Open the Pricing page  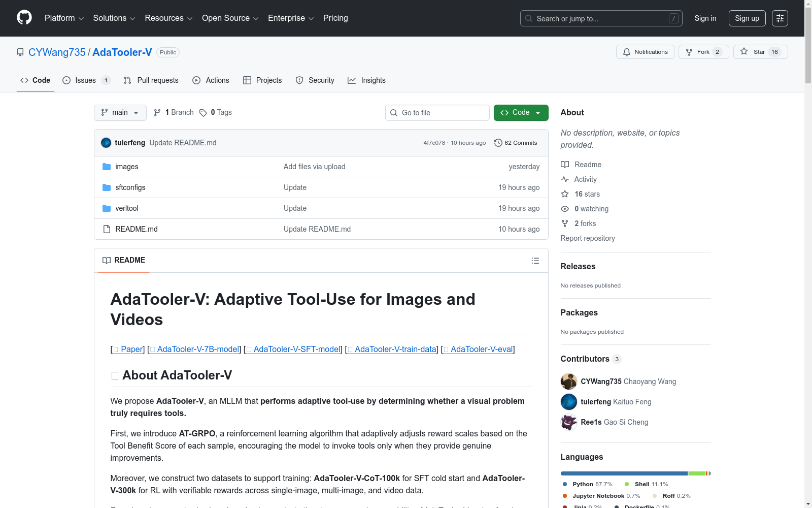(x=335, y=18)
